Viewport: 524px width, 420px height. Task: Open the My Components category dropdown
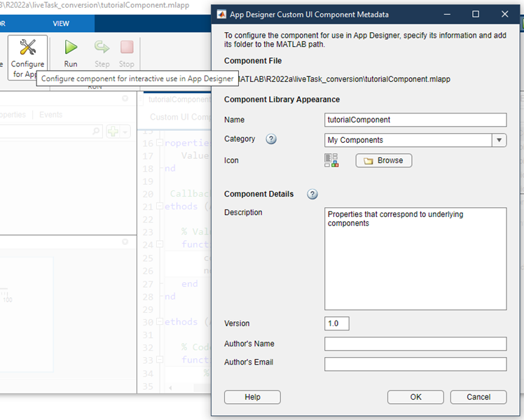[499, 140]
